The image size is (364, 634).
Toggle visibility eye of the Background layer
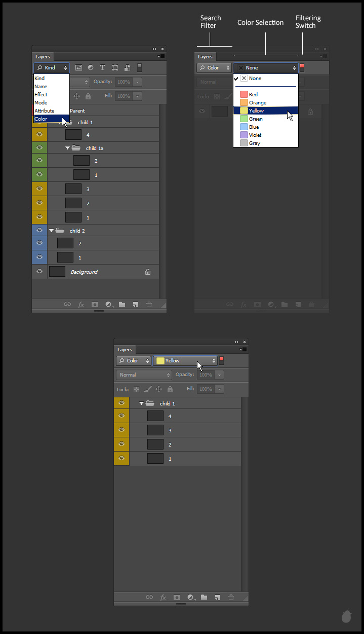[x=39, y=272]
